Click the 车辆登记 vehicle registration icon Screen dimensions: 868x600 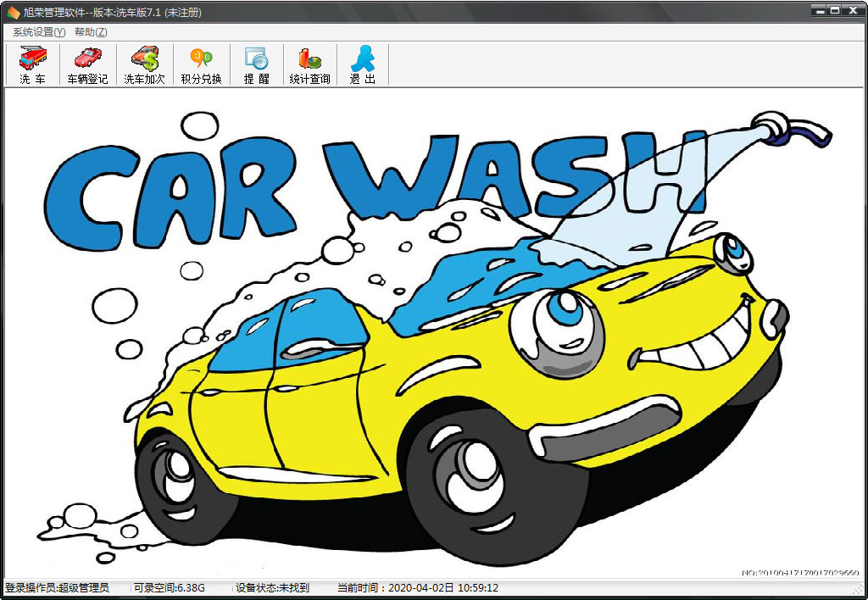click(87, 65)
